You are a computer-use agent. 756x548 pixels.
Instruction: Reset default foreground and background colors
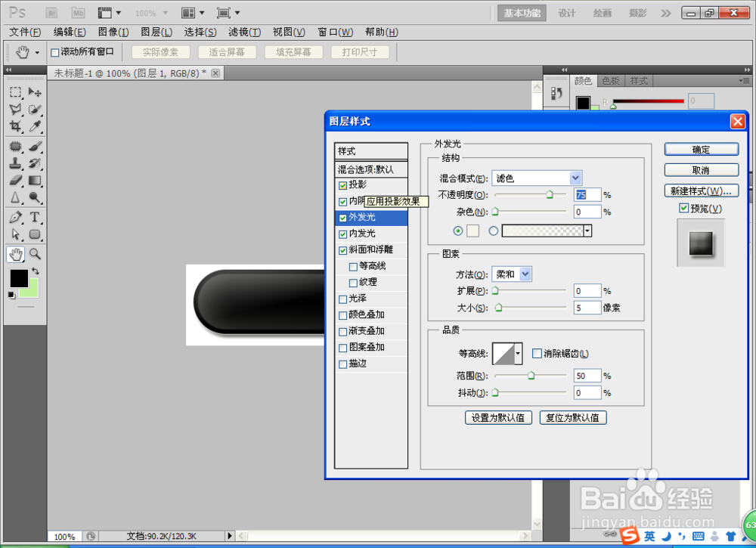[x=11, y=295]
